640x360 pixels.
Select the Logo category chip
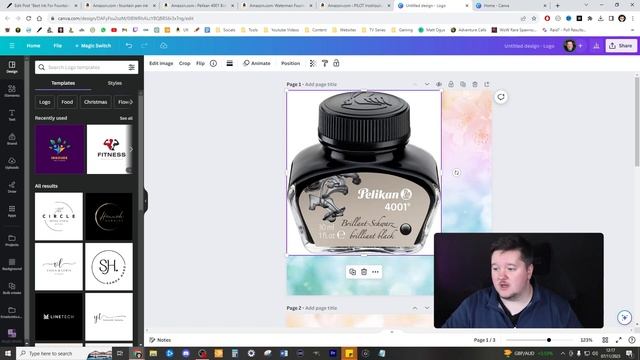pyautogui.click(x=45, y=102)
